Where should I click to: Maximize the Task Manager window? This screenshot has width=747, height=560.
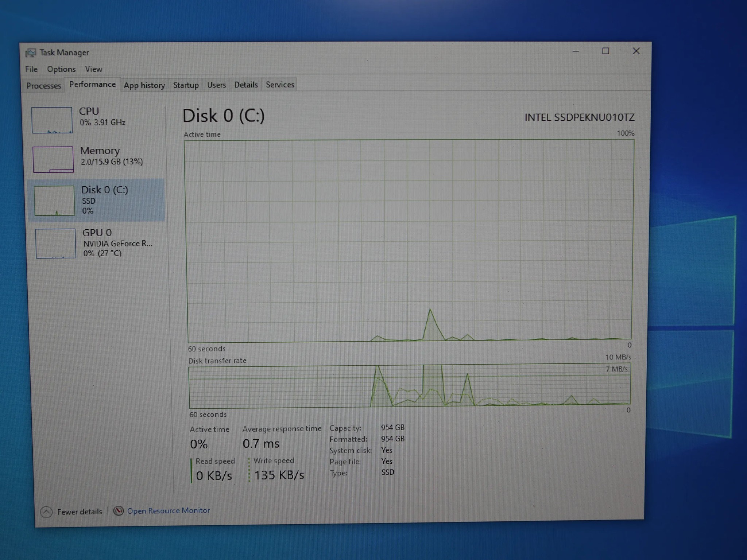(606, 51)
